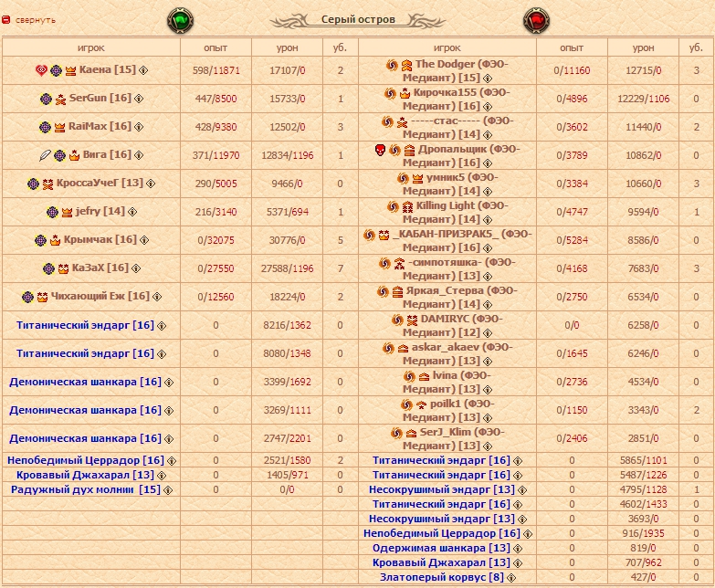Open info icon after The Dodger's level [15]
This screenshot has height=588, width=715.
[x=488, y=79]
